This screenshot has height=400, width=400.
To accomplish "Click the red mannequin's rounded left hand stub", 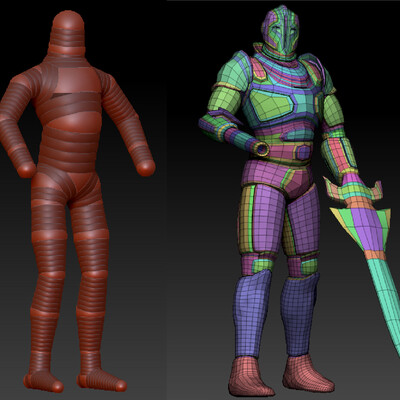I will pos(146,167).
